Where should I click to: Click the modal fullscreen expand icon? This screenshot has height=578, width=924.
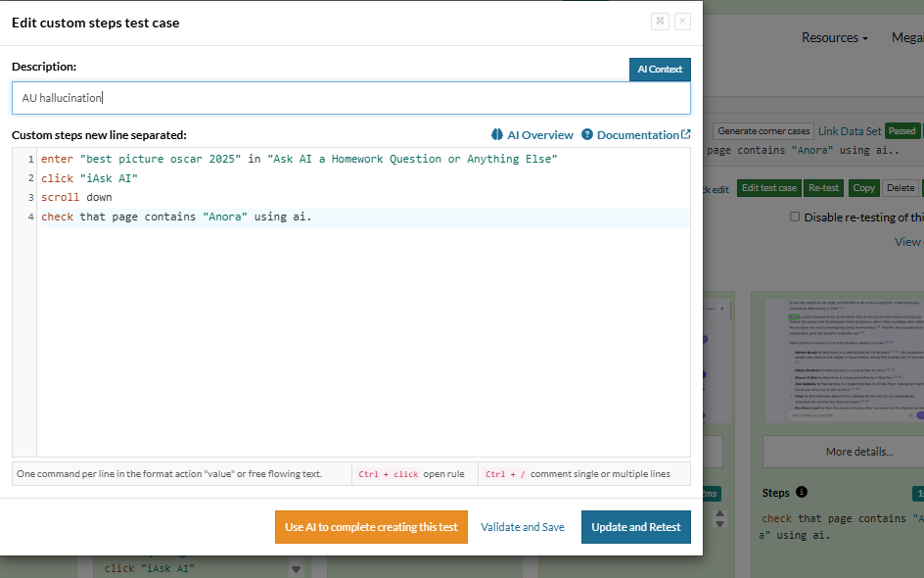(x=660, y=22)
